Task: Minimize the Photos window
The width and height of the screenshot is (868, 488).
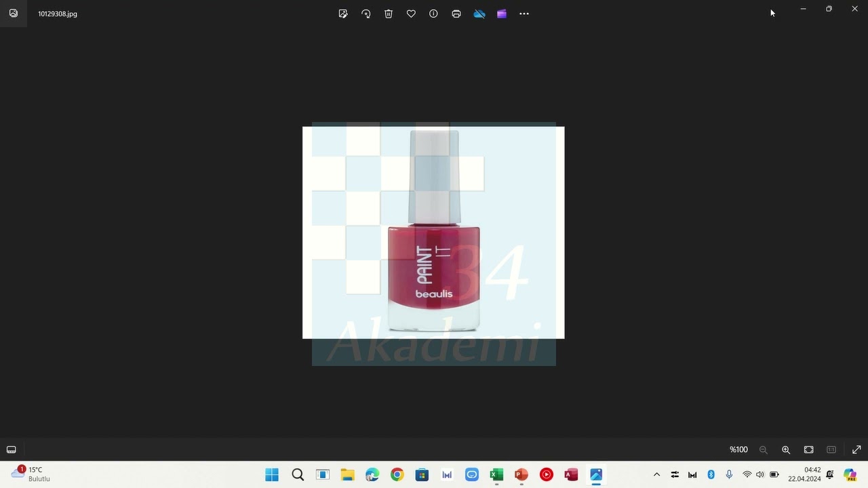Action: pos(803,9)
